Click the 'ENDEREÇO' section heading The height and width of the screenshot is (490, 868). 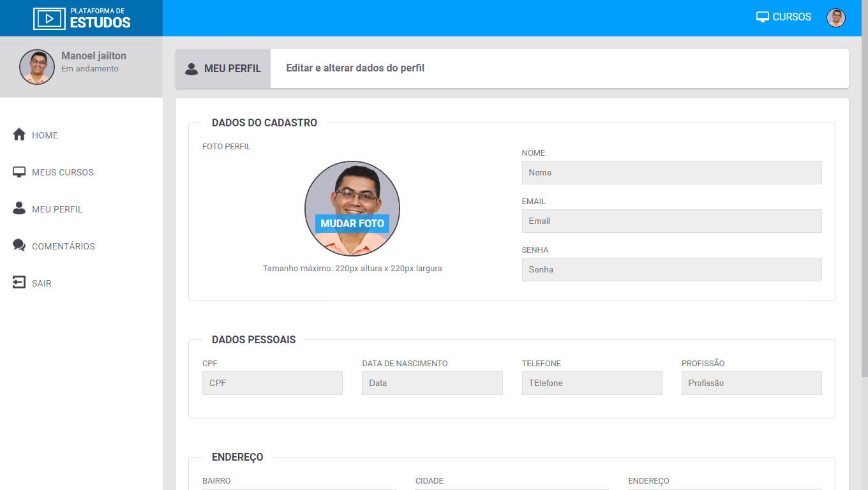tap(237, 457)
